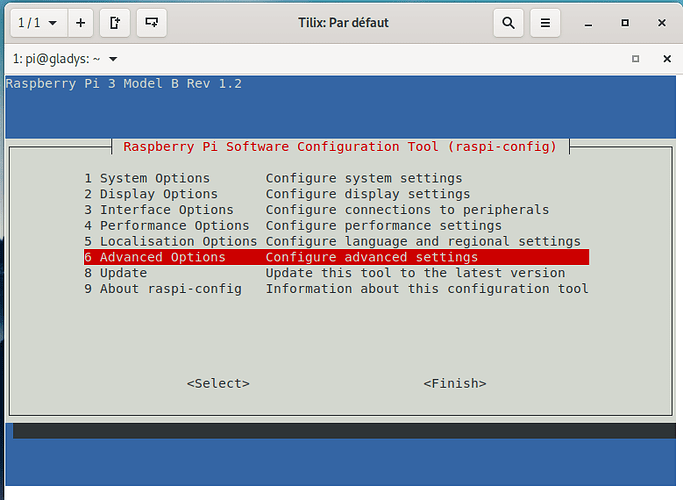Add terminal down using the split icon
This screenshot has height=500, width=683.
(152, 23)
